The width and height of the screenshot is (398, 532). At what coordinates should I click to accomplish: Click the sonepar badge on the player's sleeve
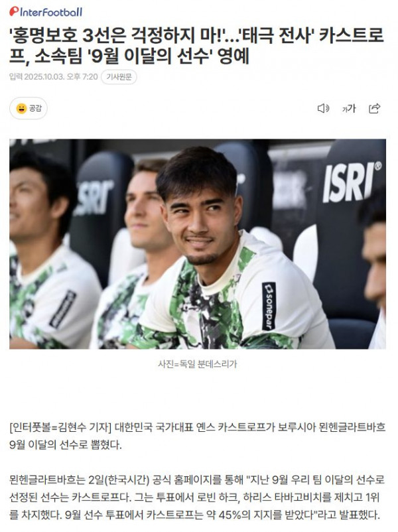pos(269,306)
